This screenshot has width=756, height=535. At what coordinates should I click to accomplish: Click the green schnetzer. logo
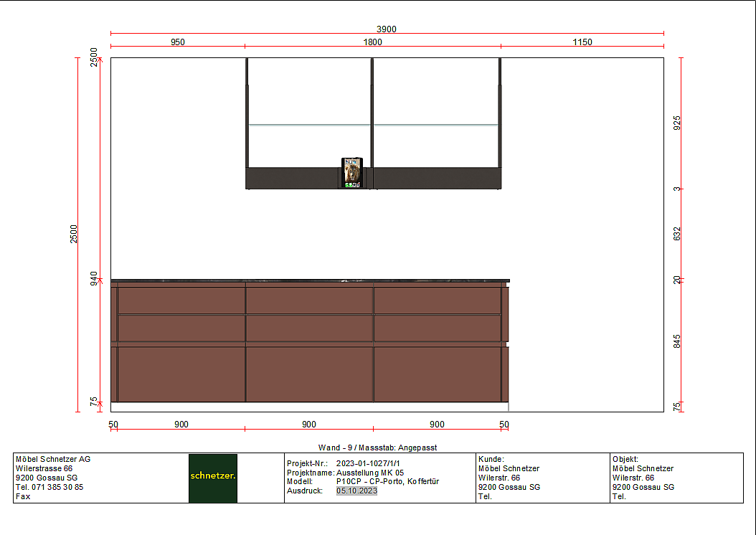click(x=212, y=478)
